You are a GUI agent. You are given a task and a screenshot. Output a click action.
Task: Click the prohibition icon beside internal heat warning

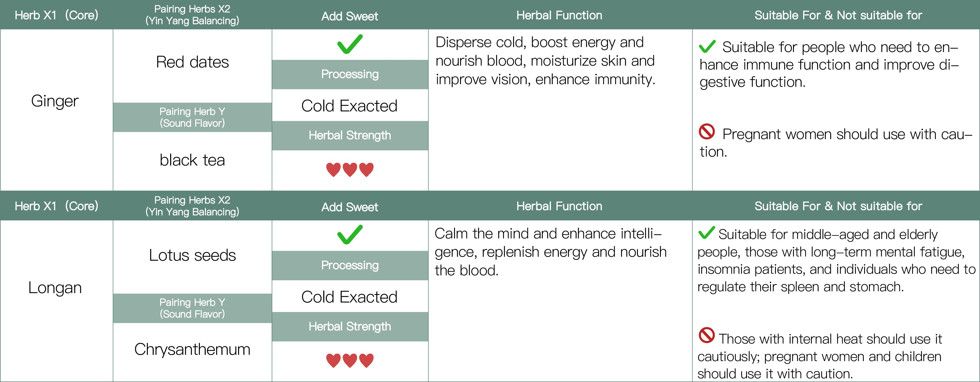[706, 335]
